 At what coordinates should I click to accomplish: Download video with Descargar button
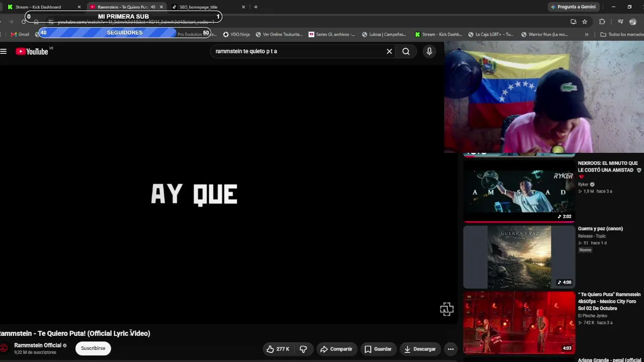click(x=420, y=349)
